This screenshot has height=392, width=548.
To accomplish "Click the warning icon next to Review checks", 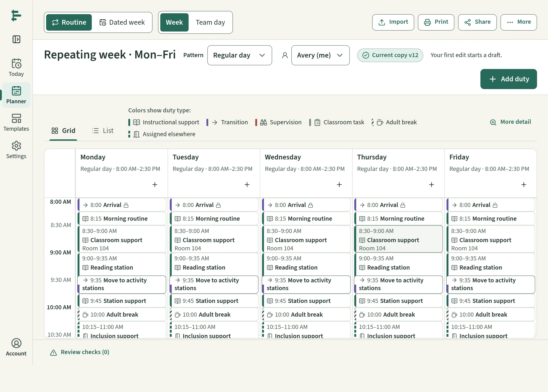I will click(53, 353).
